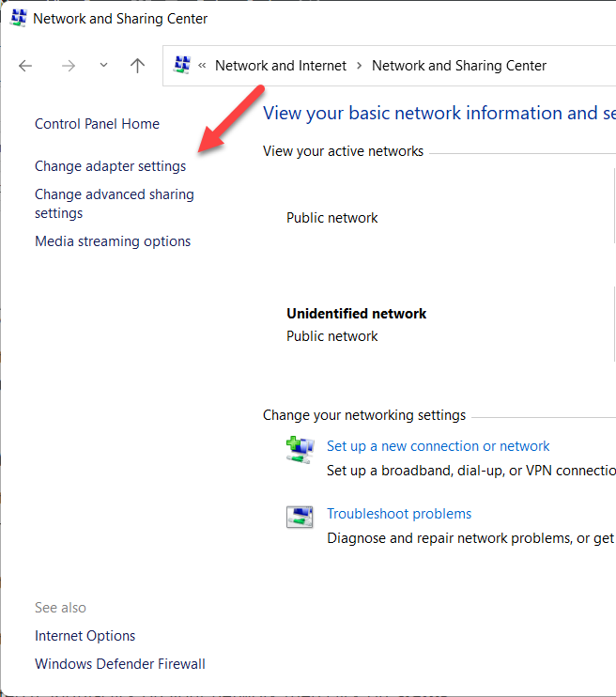Click the Troubleshoot problems icon
This screenshot has height=697, width=616.
point(299,517)
